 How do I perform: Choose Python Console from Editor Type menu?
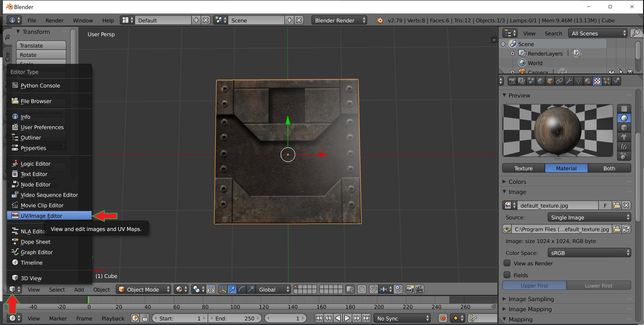coord(49,85)
